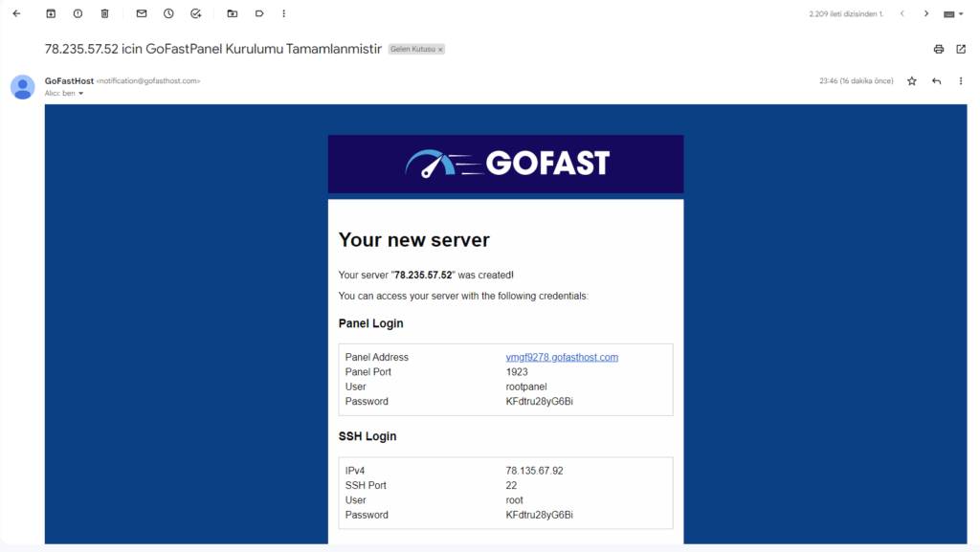Add this email to Tasks

[195, 14]
